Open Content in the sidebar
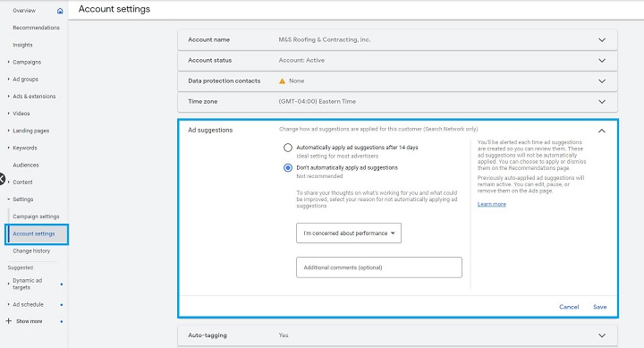 point(22,182)
